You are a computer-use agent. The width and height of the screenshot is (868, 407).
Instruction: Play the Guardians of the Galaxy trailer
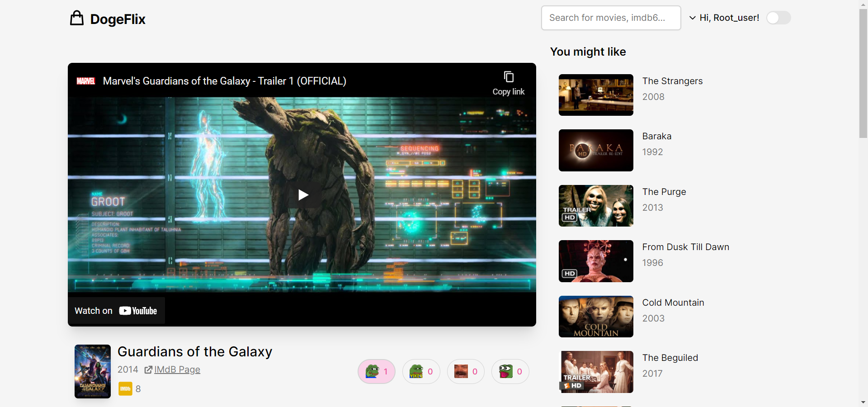click(303, 195)
